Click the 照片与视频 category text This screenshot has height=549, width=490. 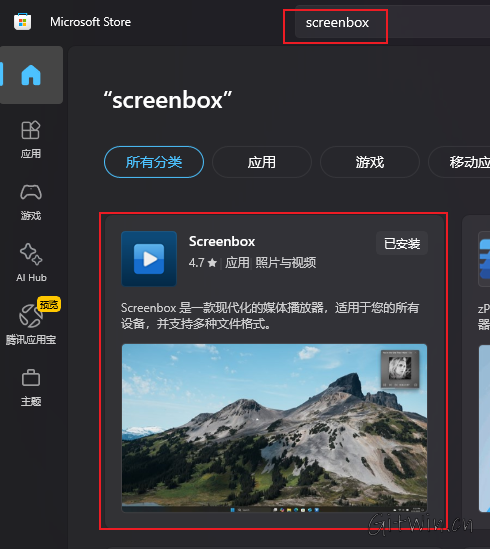[x=285, y=263]
